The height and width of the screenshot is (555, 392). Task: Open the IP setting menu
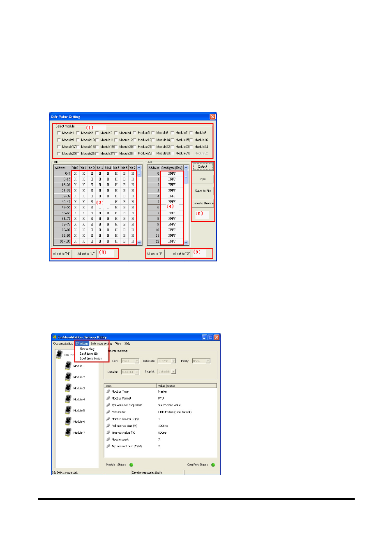pos(82,343)
